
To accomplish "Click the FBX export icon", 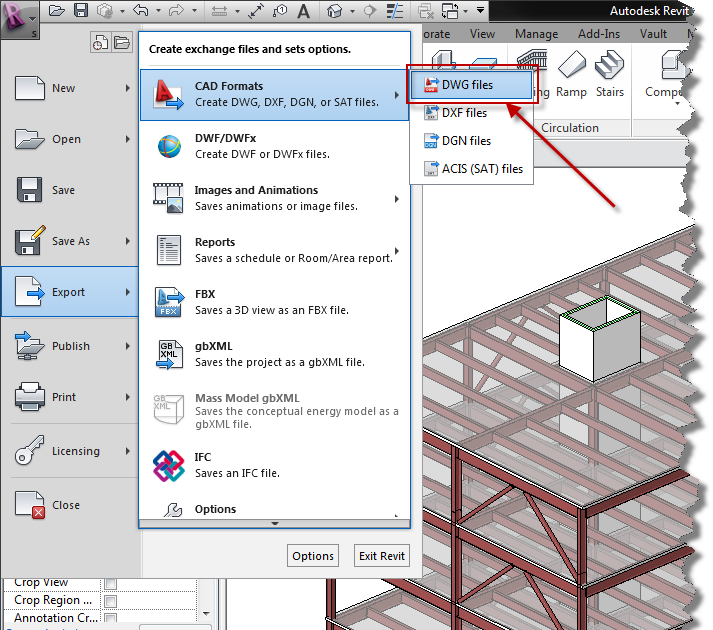I will pos(169,302).
